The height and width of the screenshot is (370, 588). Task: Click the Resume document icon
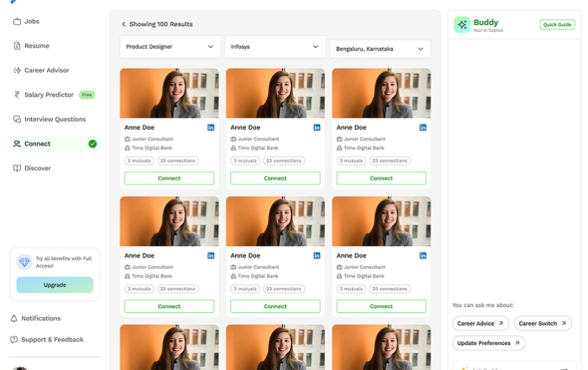(17, 45)
